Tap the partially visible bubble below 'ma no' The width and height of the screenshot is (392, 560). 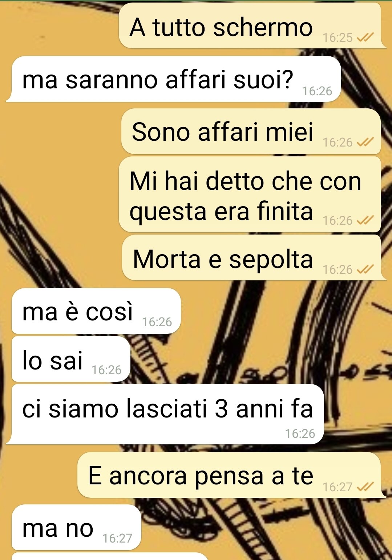tap(109, 556)
